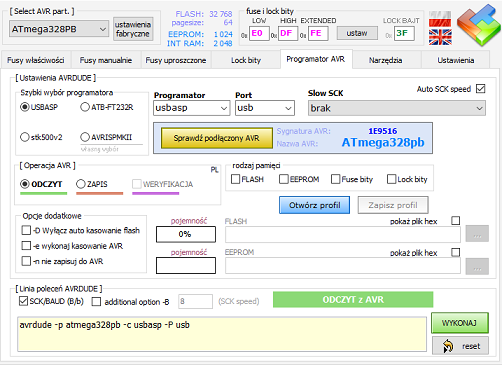Click SCK speed value field
The width and height of the screenshot is (502, 365).
tap(195, 301)
